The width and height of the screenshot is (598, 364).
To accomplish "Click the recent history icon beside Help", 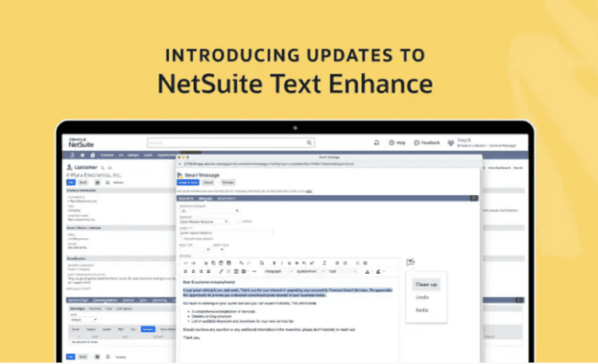I will 376,142.
